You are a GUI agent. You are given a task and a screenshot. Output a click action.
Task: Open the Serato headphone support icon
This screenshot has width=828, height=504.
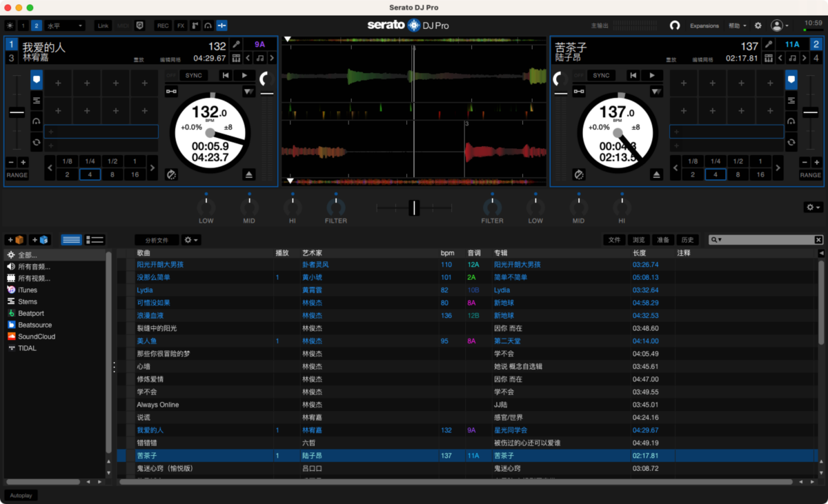675,26
